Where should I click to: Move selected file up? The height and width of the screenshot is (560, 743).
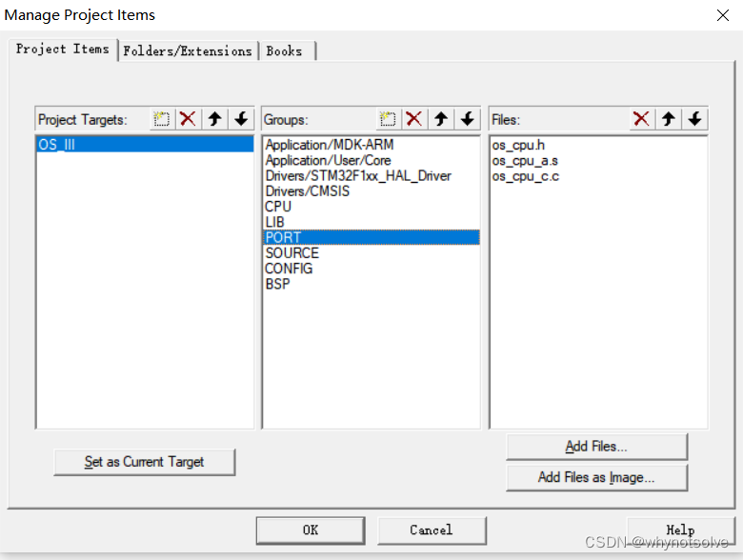669,118
